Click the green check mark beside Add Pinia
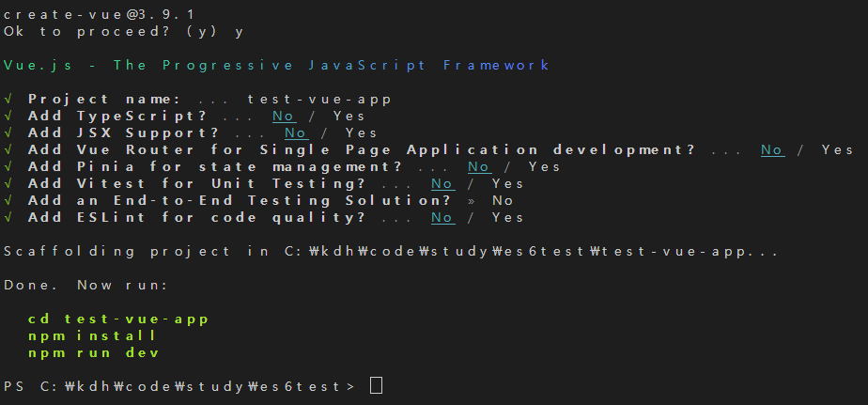Viewport: 868px width, 405px height. coord(8,166)
